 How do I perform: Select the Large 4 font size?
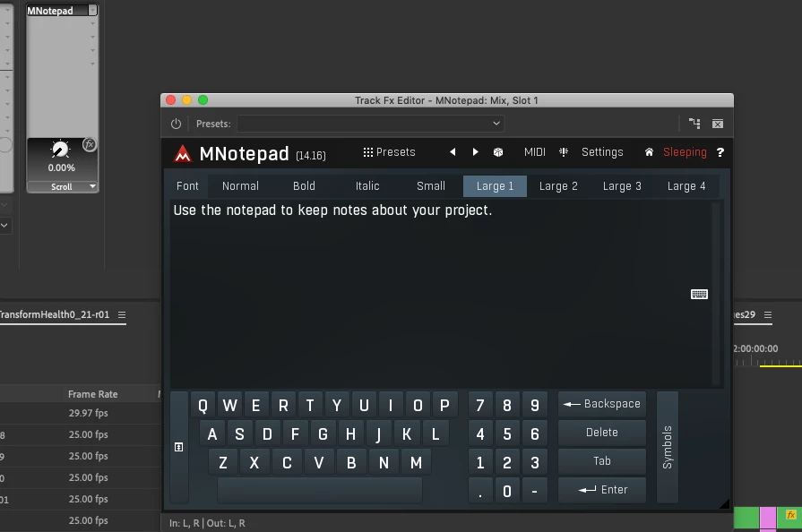tap(686, 186)
